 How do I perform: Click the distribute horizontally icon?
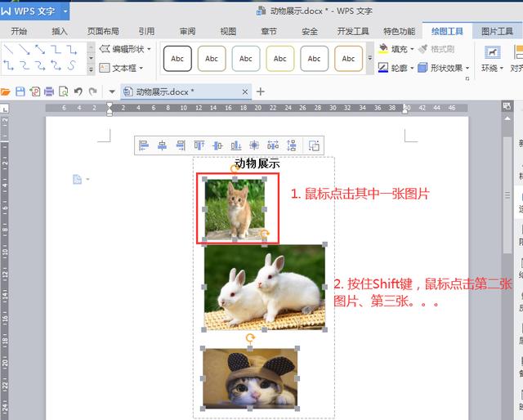pos(273,145)
